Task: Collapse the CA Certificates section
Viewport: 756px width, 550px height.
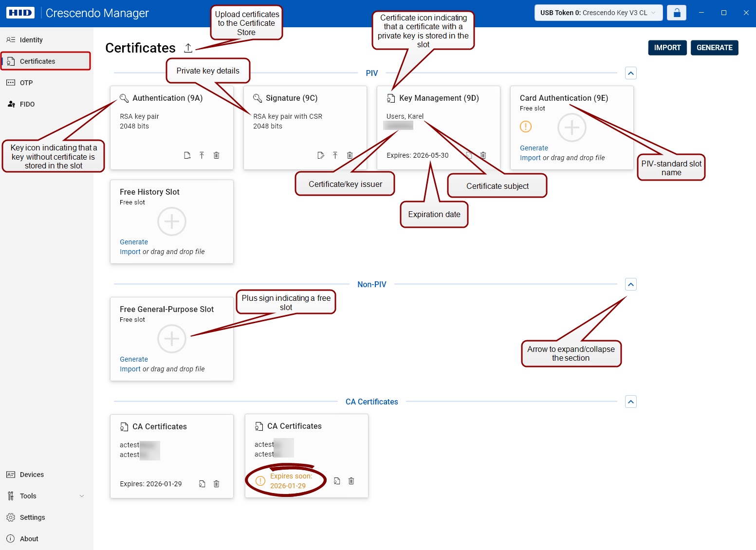Action: [x=630, y=402]
